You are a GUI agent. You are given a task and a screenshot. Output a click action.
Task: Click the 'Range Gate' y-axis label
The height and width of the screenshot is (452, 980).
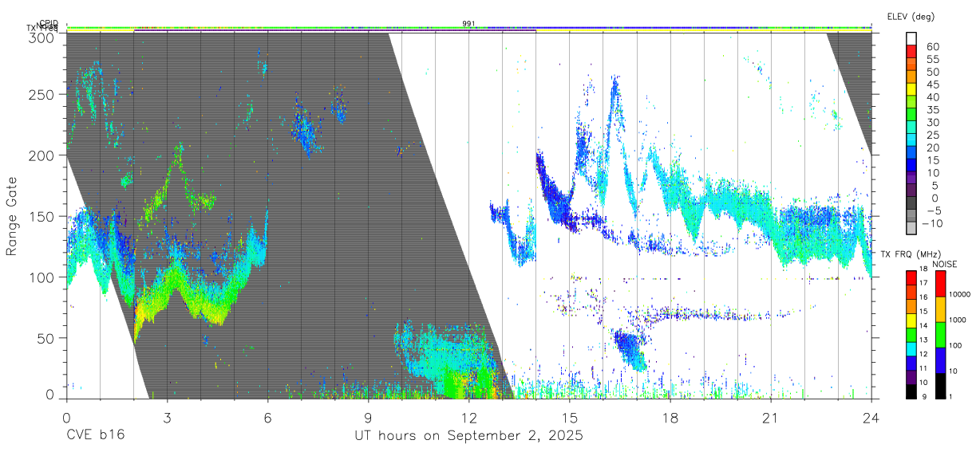click(x=12, y=218)
